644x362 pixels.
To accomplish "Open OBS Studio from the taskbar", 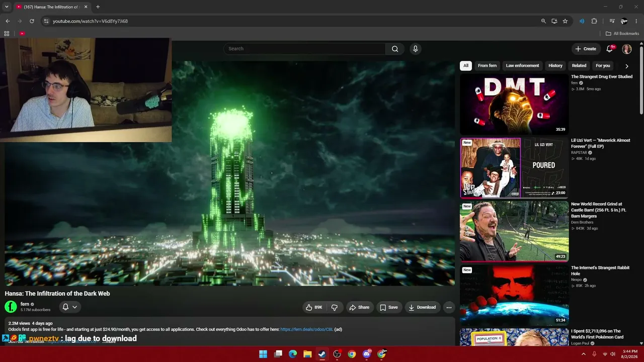I will 337,354.
